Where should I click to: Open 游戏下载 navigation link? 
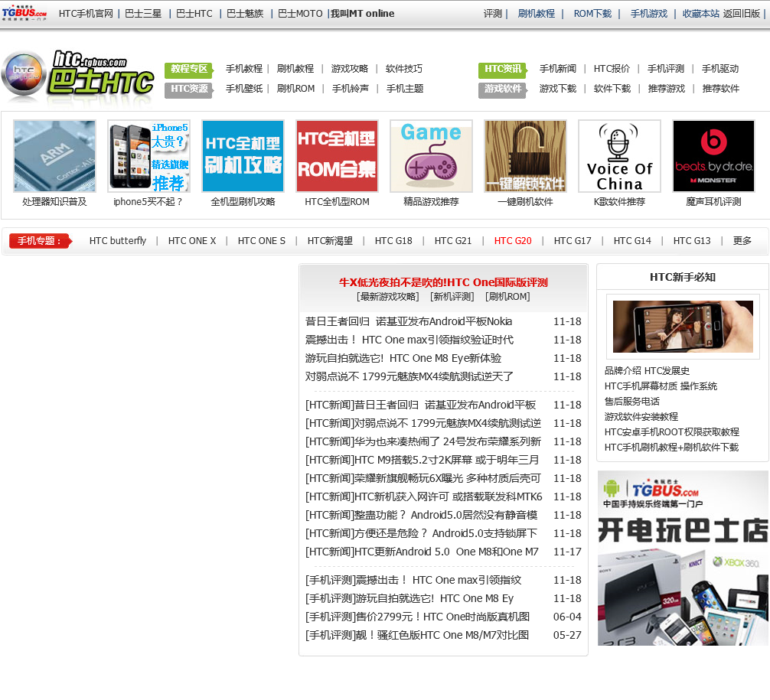click(x=558, y=89)
